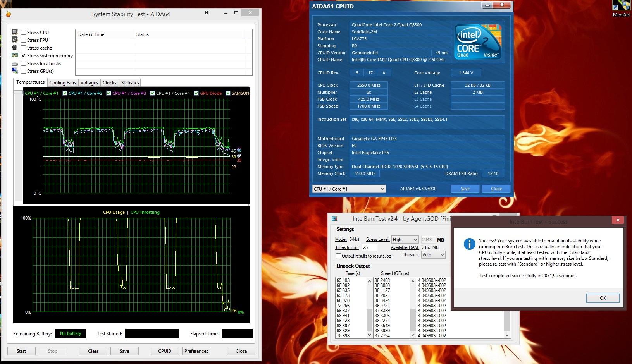Click the Date & Time column header
This screenshot has height=364, width=632.
105,34
